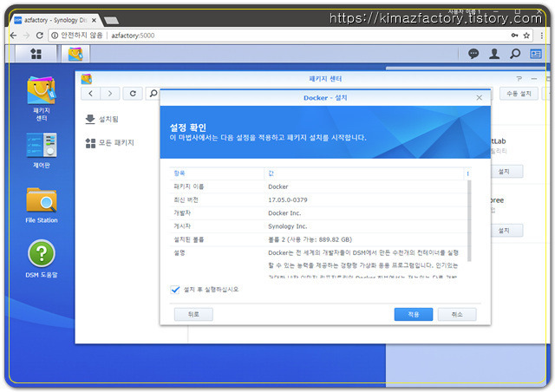Click Manual Install button
Image resolution: width=555 pixels, height=392 pixels.
tap(519, 94)
